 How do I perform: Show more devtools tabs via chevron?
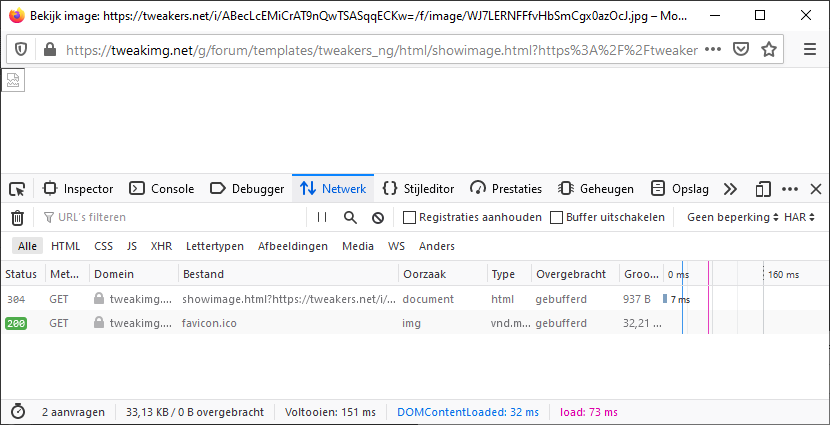pos(730,189)
